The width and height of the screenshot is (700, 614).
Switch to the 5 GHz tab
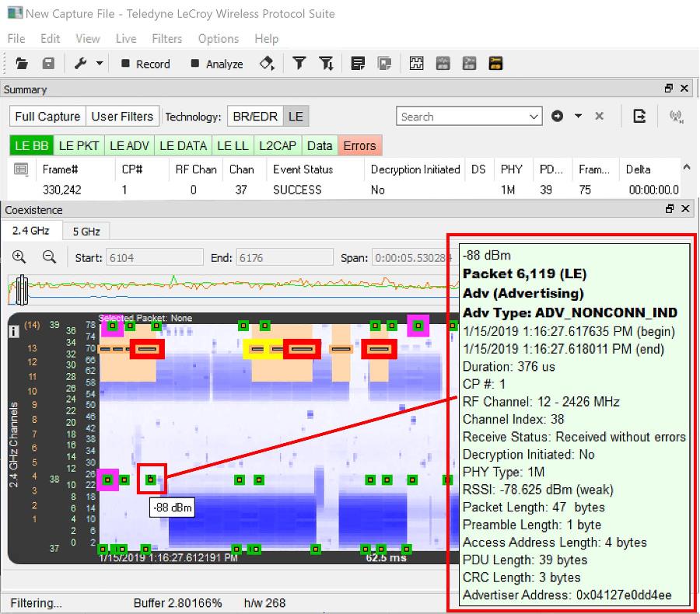click(x=86, y=231)
